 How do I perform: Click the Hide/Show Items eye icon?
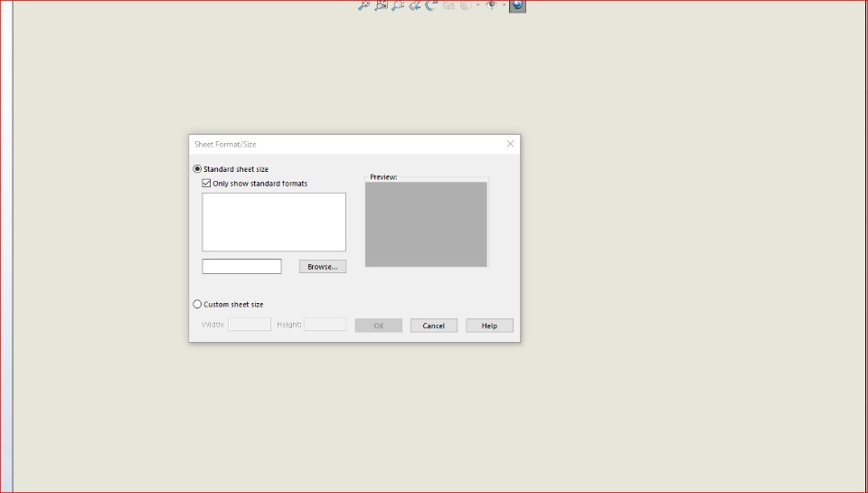[x=491, y=5]
